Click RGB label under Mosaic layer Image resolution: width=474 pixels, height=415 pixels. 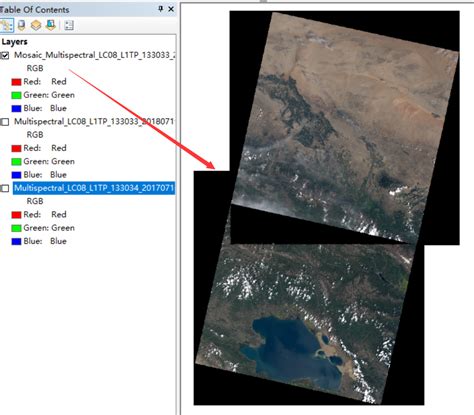point(35,68)
